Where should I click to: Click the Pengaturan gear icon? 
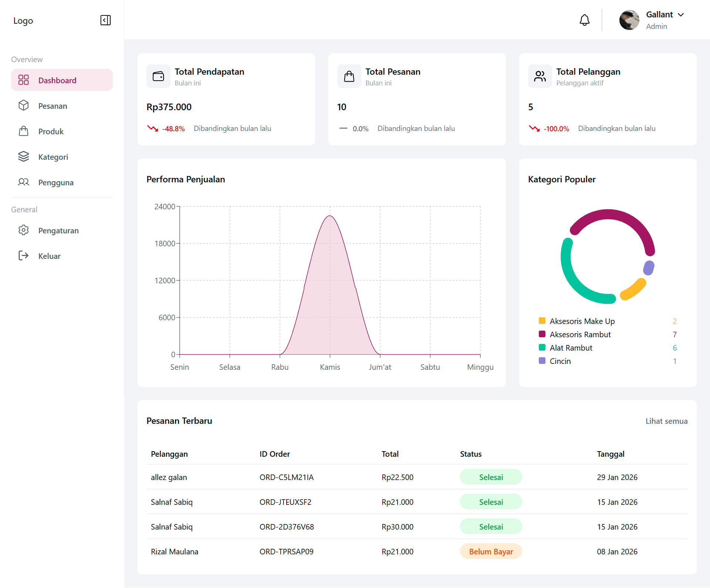coord(24,230)
